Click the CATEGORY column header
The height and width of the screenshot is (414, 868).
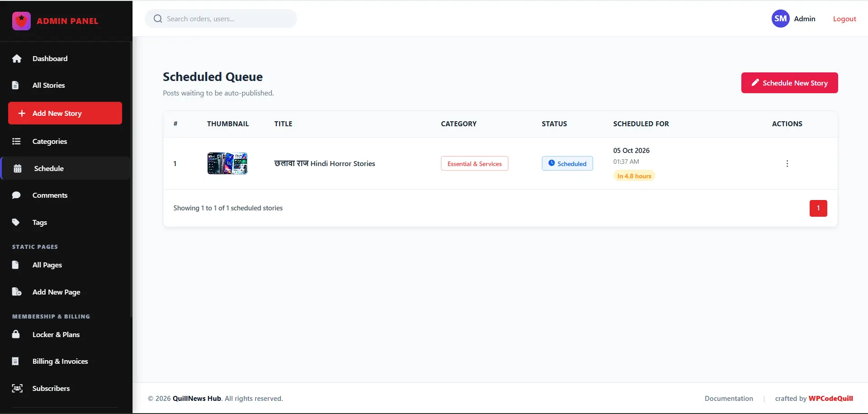click(459, 124)
